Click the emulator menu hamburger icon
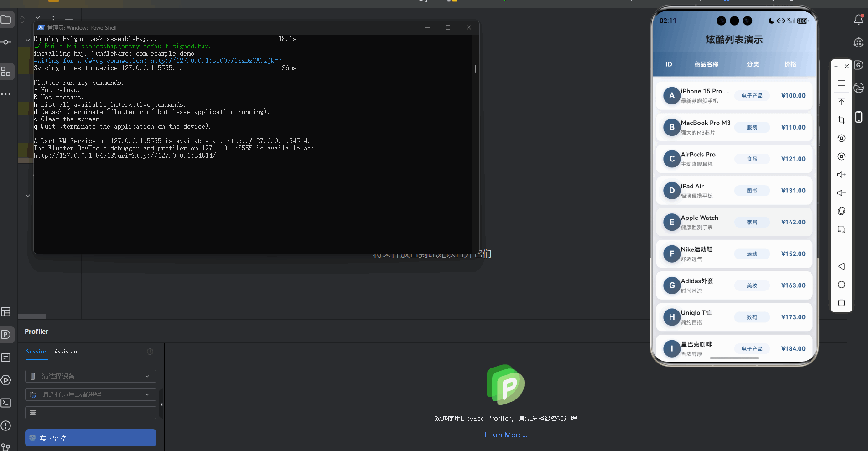Screen dimensions: 868x451 click(842, 83)
